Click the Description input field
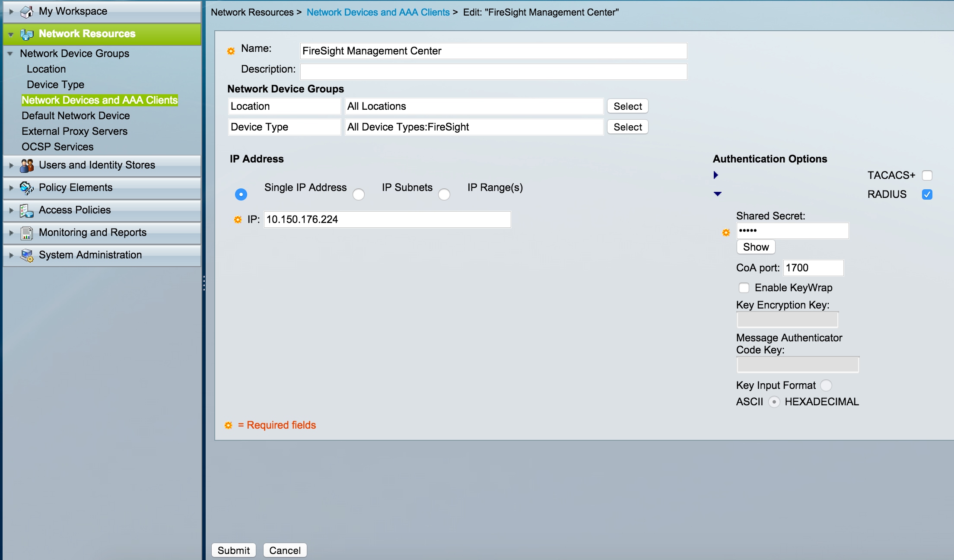The height and width of the screenshot is (560, 954). 493,72
